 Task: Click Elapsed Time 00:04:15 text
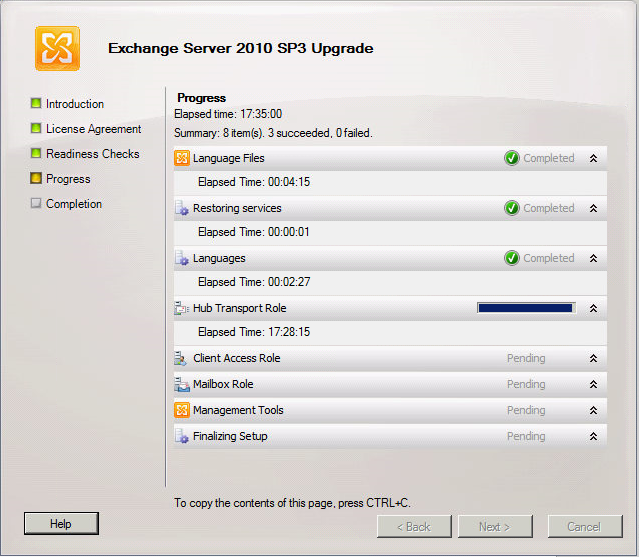254,182
